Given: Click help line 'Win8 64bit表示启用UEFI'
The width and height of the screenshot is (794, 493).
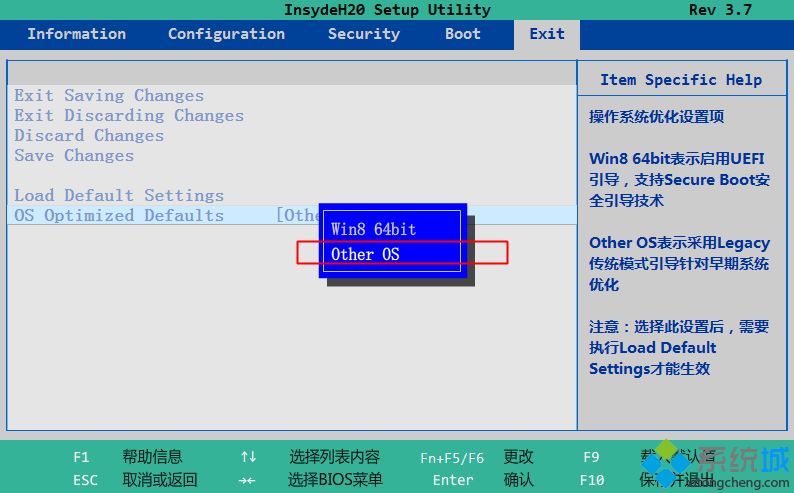Looking at the screenshot, I should tap(677, 159).
